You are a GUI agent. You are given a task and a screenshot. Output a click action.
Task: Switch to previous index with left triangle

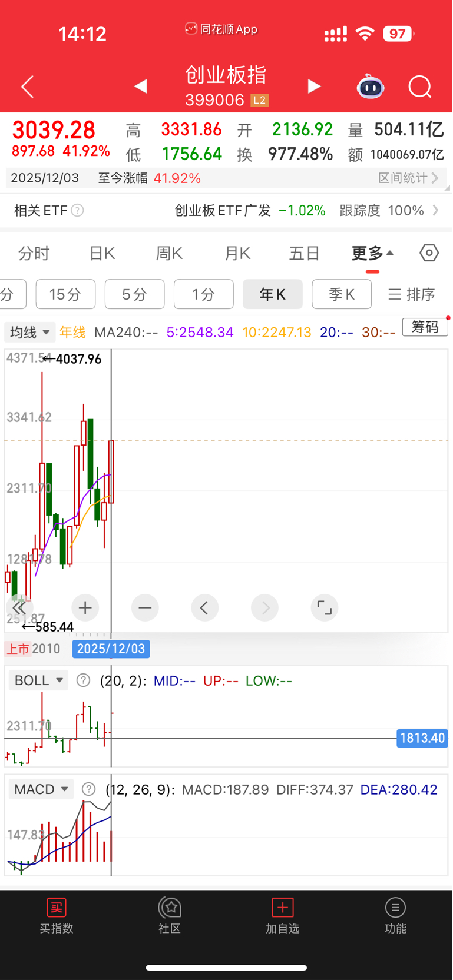click(x=140, y=87)
